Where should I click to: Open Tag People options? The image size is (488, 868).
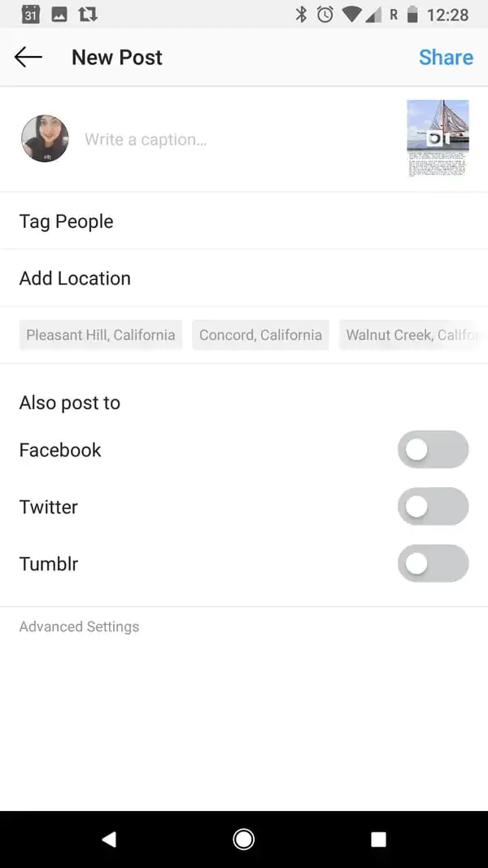[x=66, y=221]
